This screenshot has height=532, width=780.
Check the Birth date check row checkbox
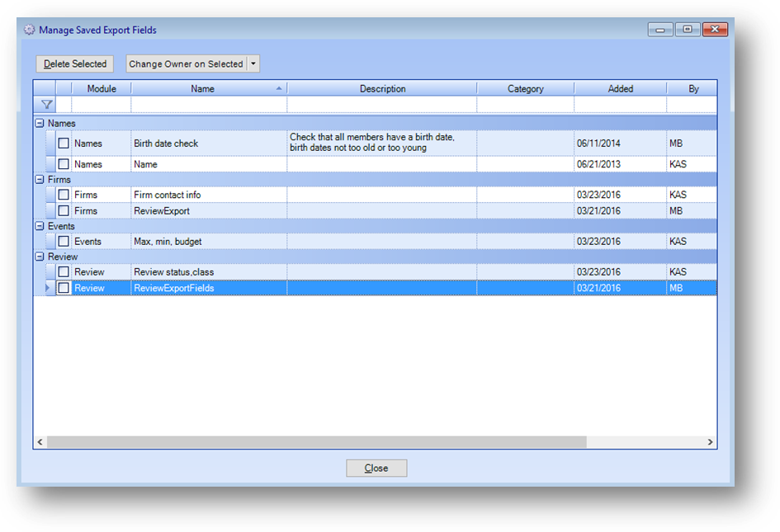point(64,144)
